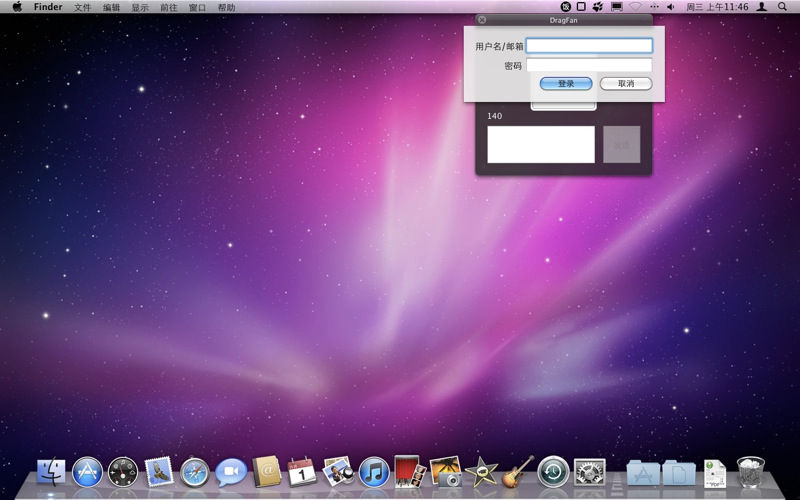Click the round black menu bar icon
The image size is (800, 500).
[x=565, y=7]
